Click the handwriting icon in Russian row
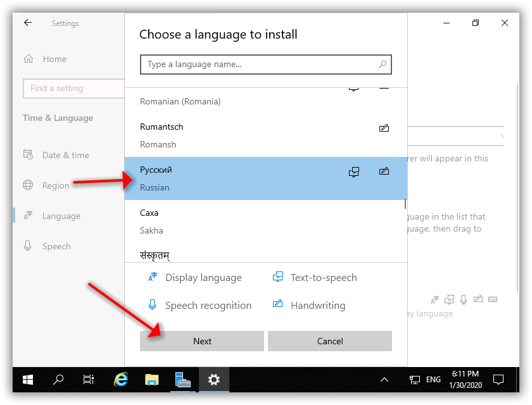Image resolution: width=532 pixels, height=405 pixels. click(x=384, y=171)
